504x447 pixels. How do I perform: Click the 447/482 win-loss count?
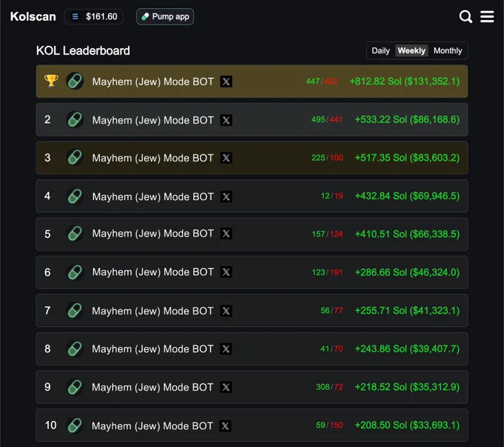pos(322,82)
